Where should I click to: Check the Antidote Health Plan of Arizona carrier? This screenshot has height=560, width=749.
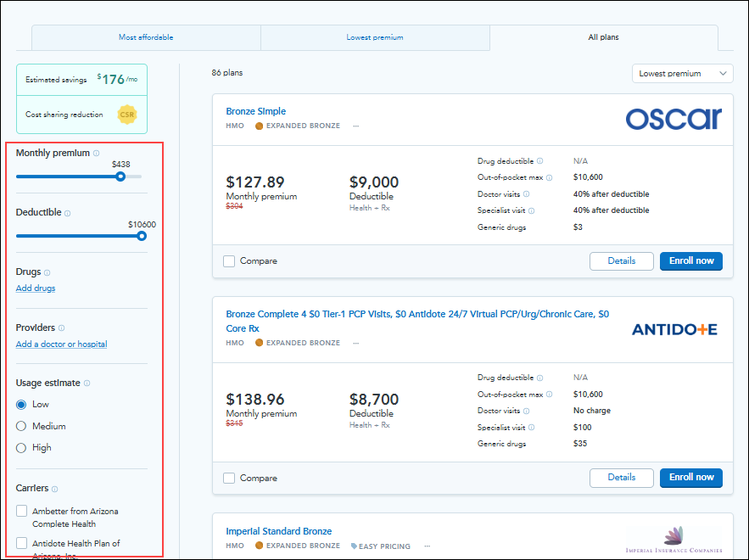21,543
